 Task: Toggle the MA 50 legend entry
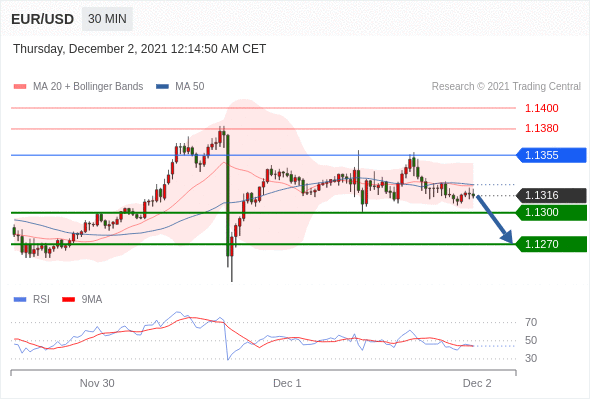click(x=180, y=87)
